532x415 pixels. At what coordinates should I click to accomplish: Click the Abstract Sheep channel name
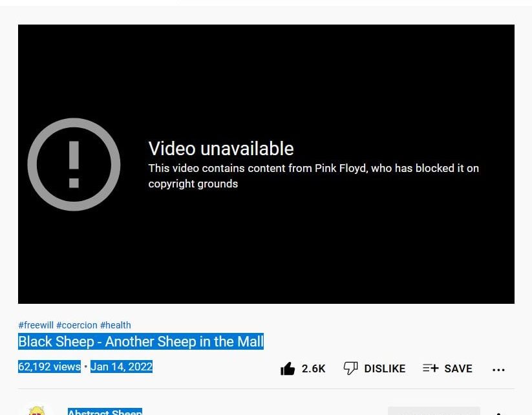coord(105,412)
